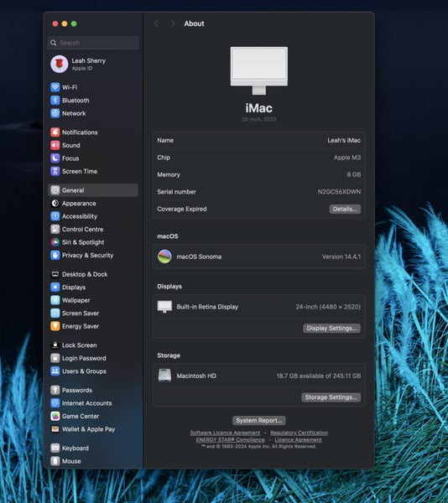Open the Screen Time hourglass icon
The height and width of the screenshot is (503, 448).
(55, 171)
